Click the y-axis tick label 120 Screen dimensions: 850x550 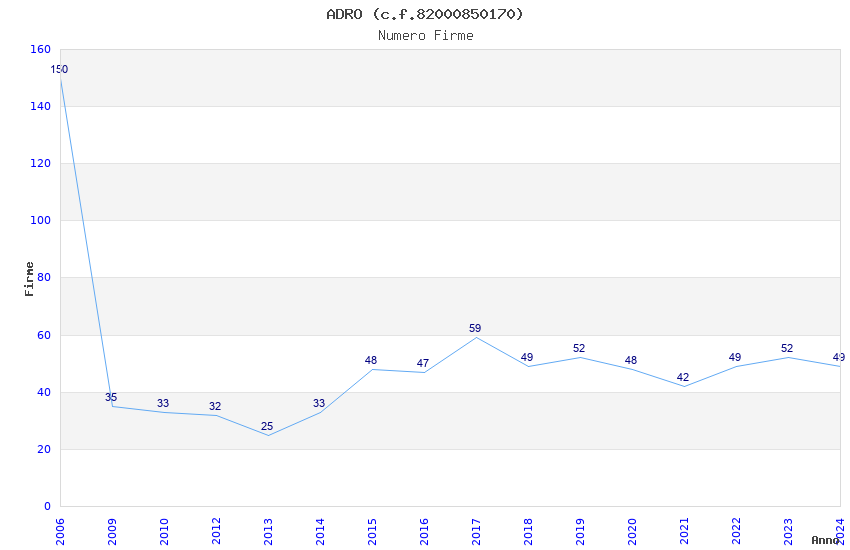tap(41, 163)
